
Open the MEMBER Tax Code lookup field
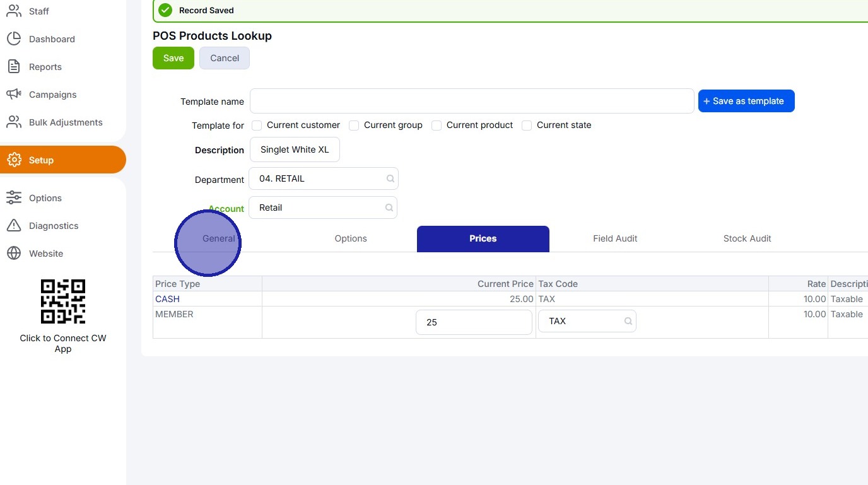coord(587,321)
